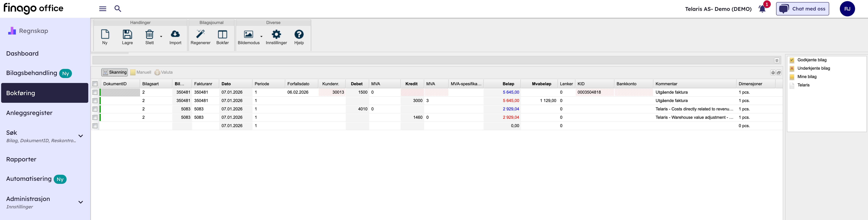Tick checkbox for first 350481 row
The width and height of the screenshot is (868, 220).
[95, 92]
